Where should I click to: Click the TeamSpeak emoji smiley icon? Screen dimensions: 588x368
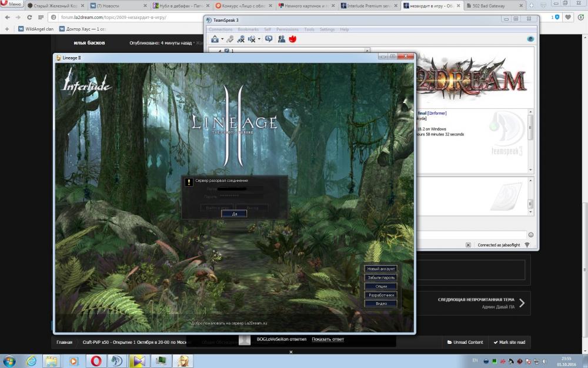tap(531, 235)
